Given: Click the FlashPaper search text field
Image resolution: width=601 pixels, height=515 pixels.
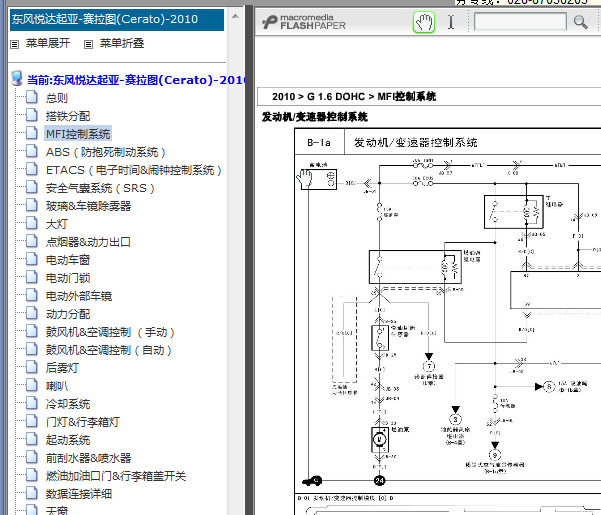Looking at the screenshot, I should pyautogui.click(x=520, y=21).
